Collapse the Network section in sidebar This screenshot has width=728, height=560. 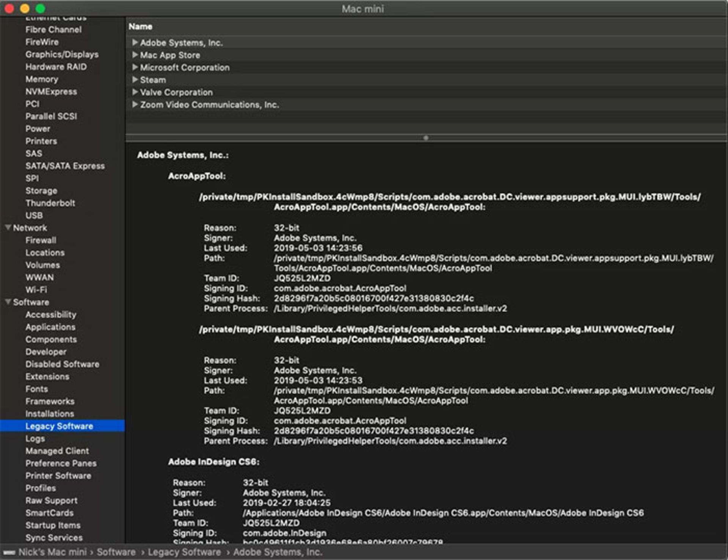click(x=8, y=228)
